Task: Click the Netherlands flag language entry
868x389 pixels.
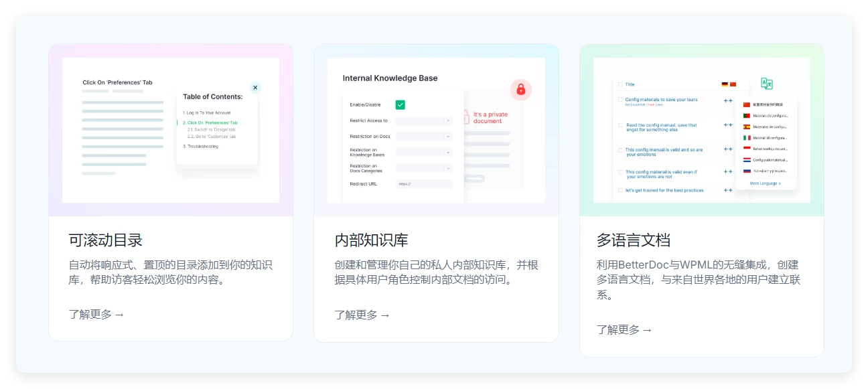Action: pos(747,160)
